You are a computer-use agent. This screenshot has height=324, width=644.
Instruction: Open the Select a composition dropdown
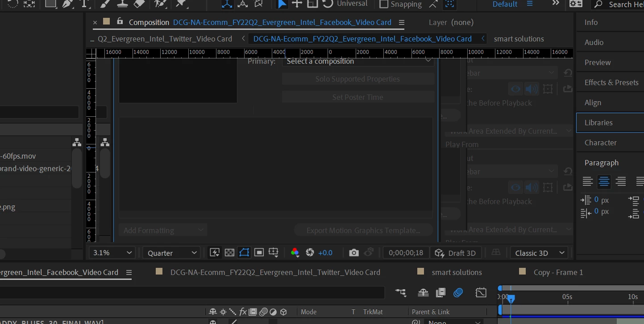pos(358,62)
